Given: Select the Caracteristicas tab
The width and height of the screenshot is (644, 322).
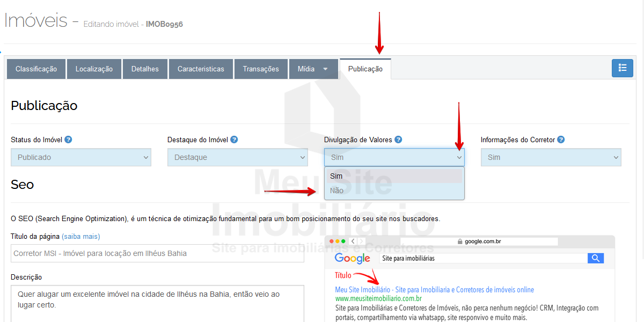Looking at the screenshot, I should pyautogui.click(x=201, y=69).
